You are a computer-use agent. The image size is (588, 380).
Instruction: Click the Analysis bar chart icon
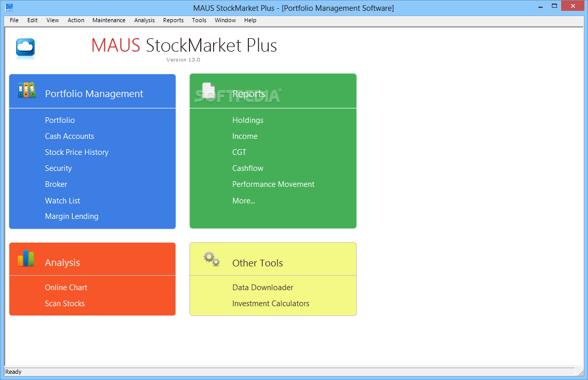[x=26, y=259]
